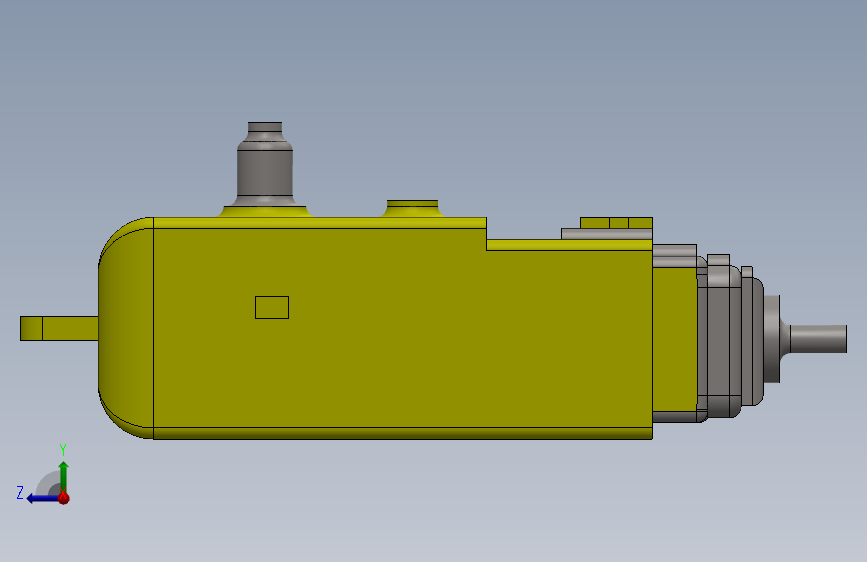Image resolution: width=867 pixels, height=562 pixels.
Task: Select the short yellow boss on top face
Action: [x=412, y=209]
